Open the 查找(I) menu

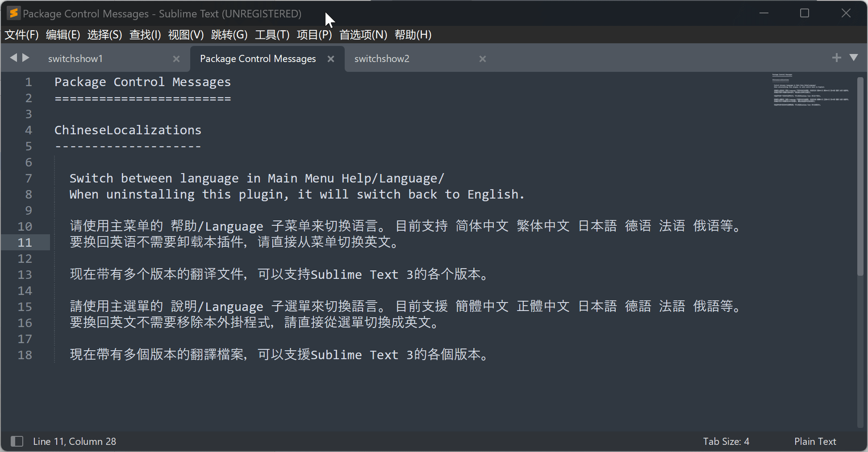click(x=145, y=35)
